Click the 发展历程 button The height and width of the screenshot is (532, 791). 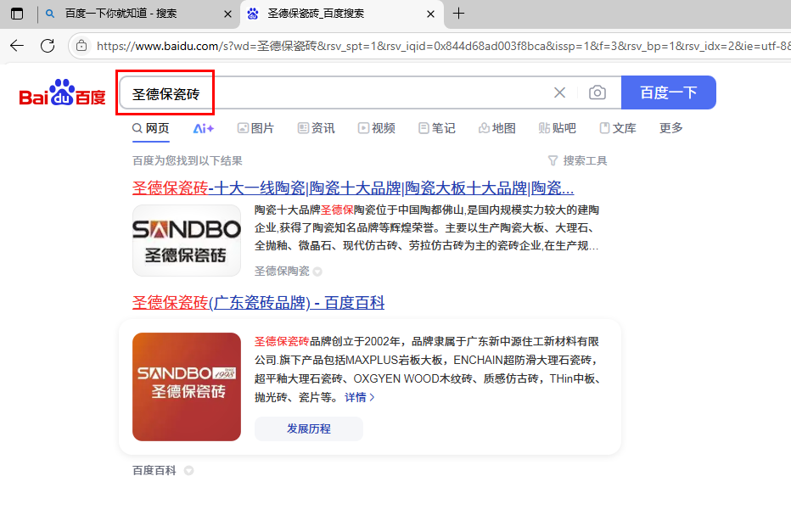[x=308, y=428]
